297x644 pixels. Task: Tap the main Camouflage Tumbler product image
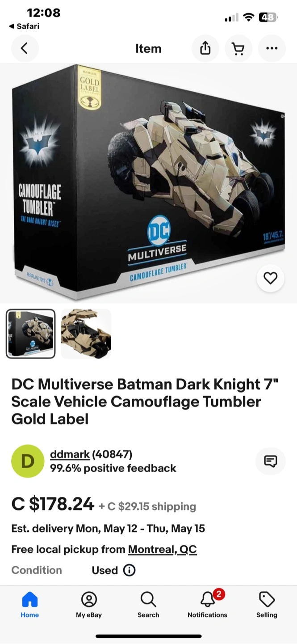click(x=148, y=183)
